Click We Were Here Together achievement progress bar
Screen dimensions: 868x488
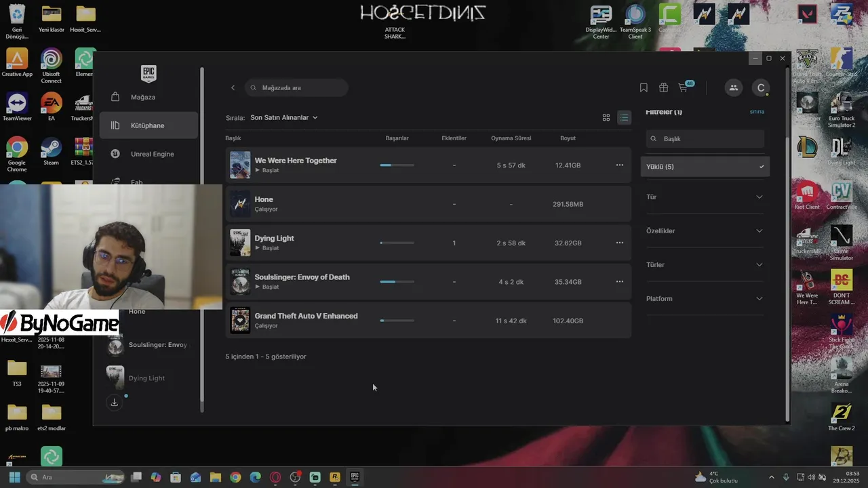click(397, 165)
